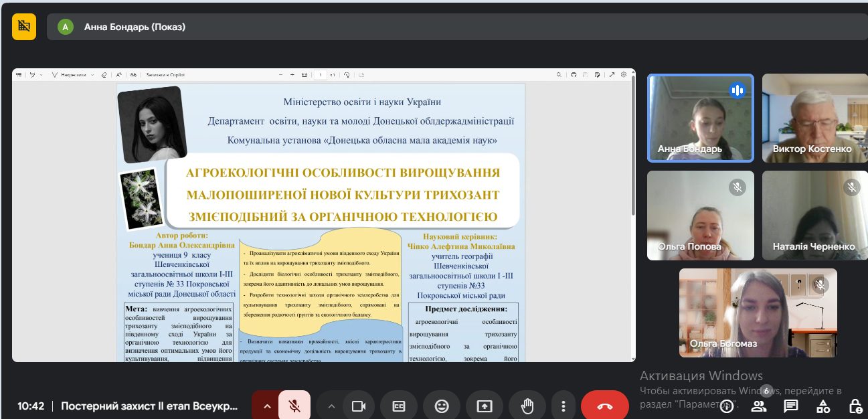The height and width of the screenshot is (419, 868).
Task: Click the presentation-off icon at top left
Action: pyautogui.click(x=24, y=27)
